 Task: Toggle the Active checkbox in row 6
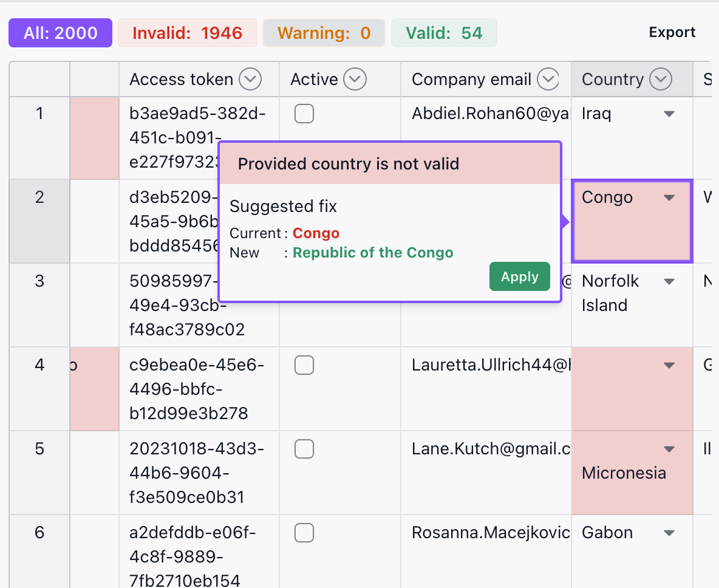304,533
